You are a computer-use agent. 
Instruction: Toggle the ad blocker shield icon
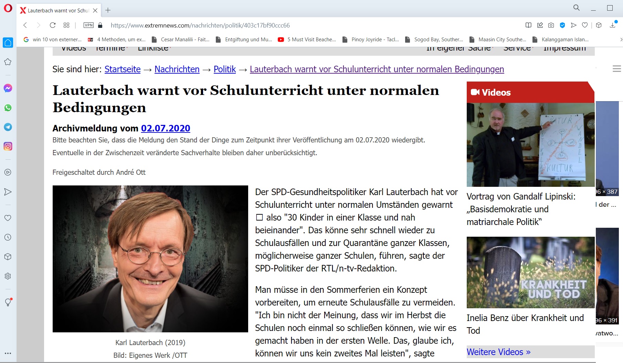coord(562,25)
